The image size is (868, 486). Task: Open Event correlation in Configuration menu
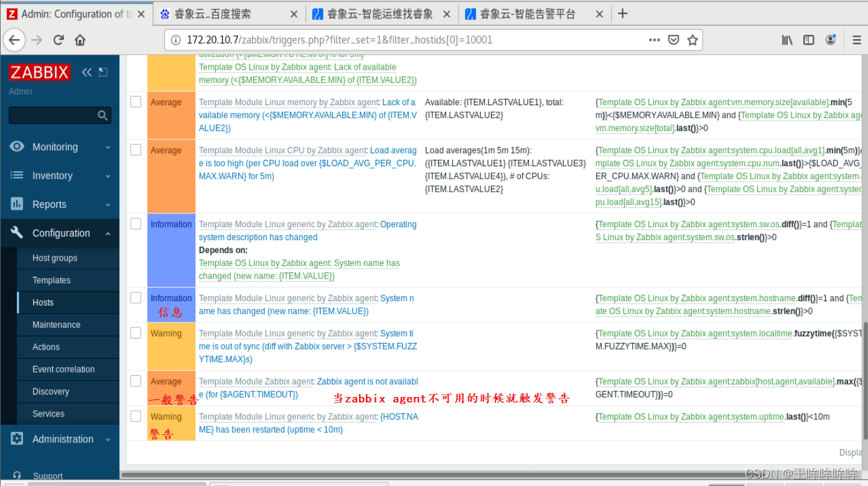pyautogui.click(x=63, y=369)
